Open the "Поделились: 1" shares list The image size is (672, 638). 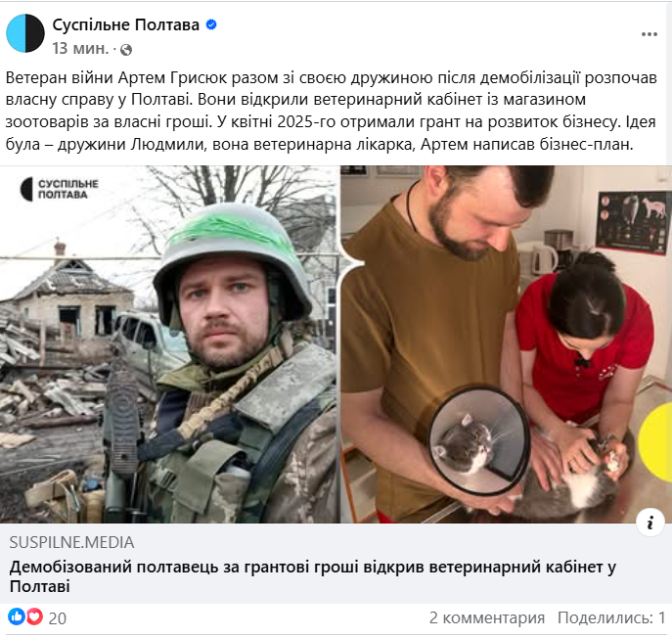click(611, 617)
